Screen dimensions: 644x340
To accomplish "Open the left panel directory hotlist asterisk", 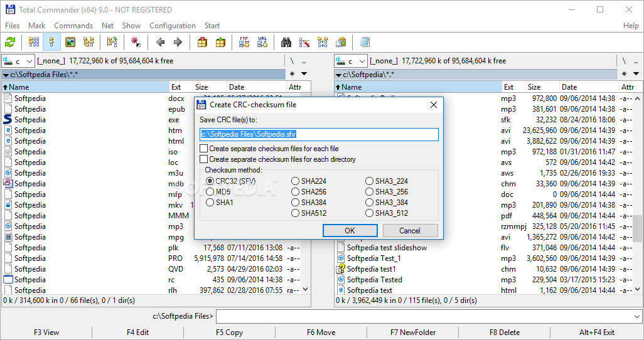I will [292, 74].
